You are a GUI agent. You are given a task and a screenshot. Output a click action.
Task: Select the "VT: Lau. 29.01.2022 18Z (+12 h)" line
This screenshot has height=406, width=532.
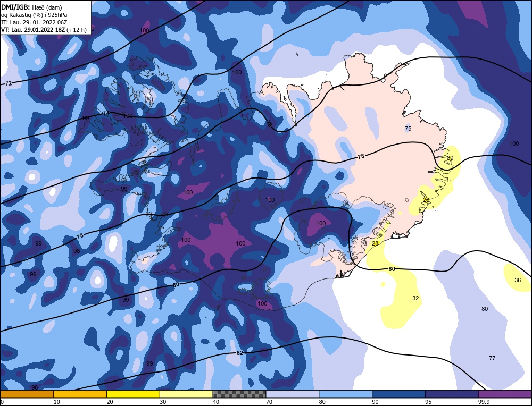click(44, 30)
